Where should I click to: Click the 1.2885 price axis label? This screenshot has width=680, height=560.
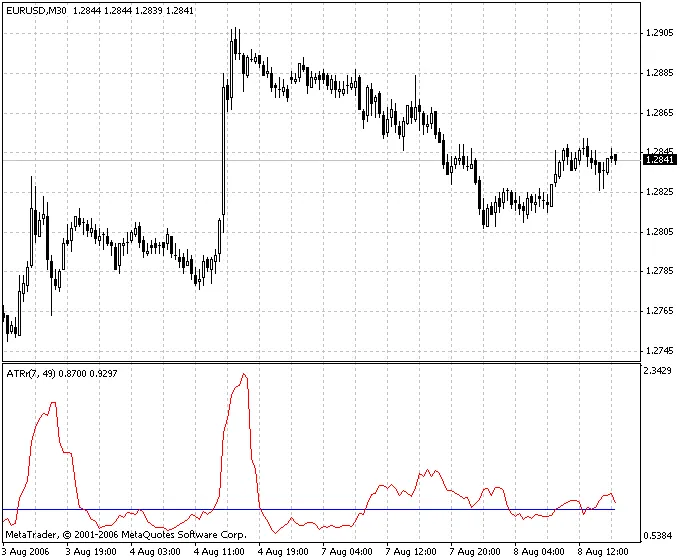tap(659, 73)
